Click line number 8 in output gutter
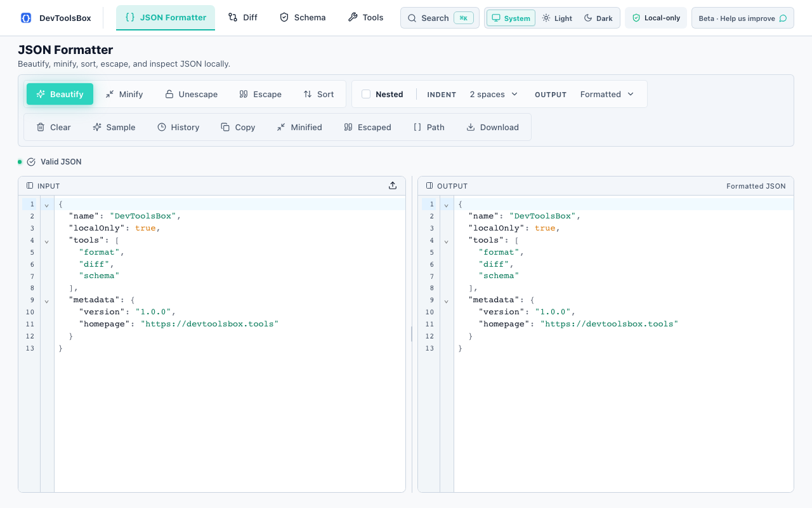This screenshot has width=812, height=508. (x=431, y=288)
